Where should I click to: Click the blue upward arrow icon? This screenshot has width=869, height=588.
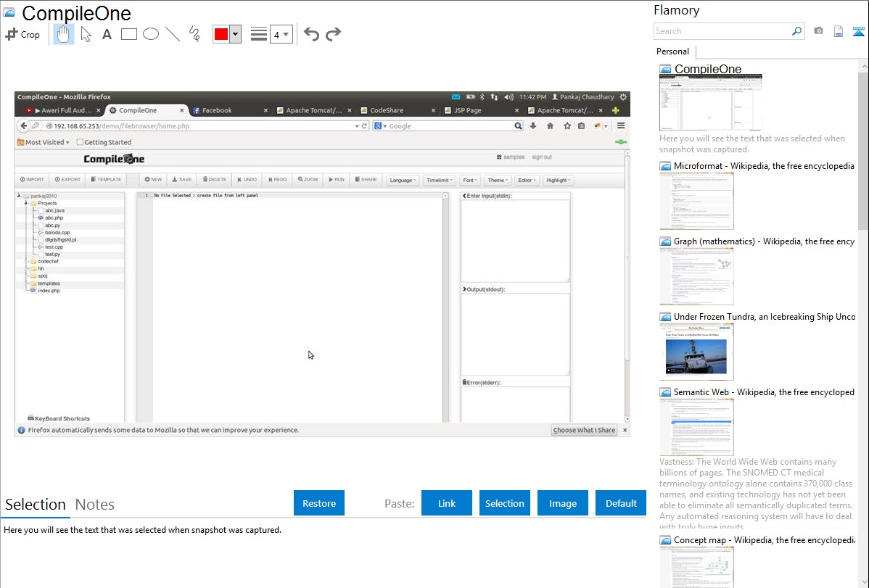coord(858,31)
